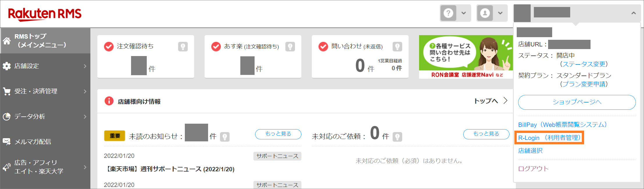
Task: Click もっと見る for 未読のお知らせ
Action: 278,134
